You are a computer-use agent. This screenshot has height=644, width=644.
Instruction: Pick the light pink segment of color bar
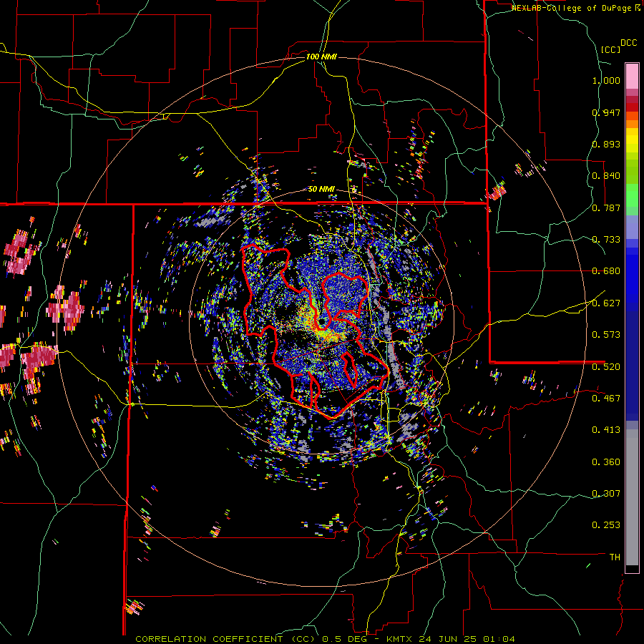632,76
